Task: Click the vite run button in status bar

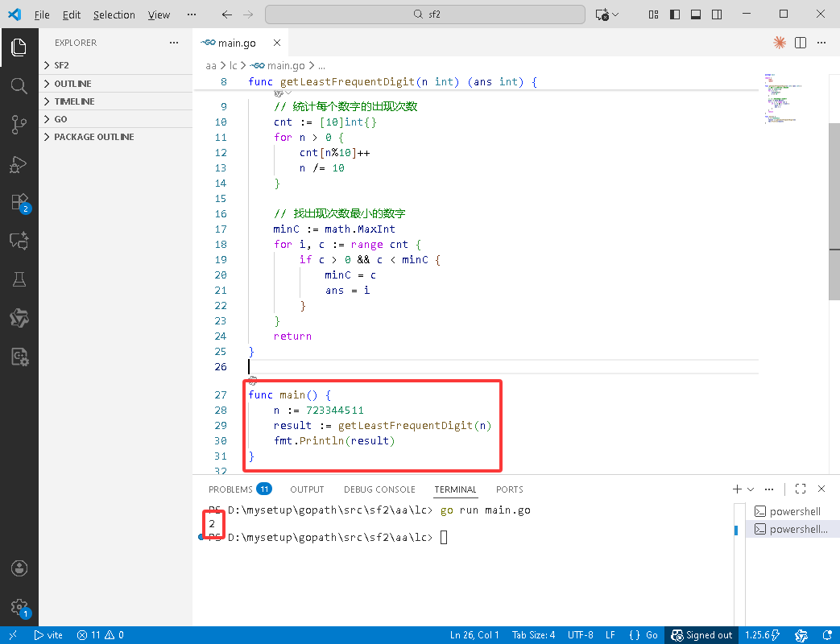Action: (x=48, y=635)
